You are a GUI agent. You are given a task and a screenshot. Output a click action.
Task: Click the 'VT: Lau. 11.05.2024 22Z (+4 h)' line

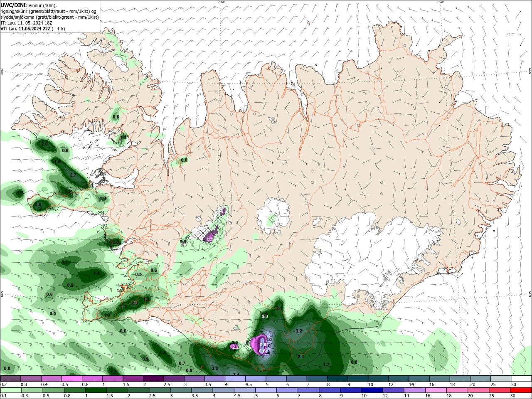pyautogui.click(x=32, y=29)
